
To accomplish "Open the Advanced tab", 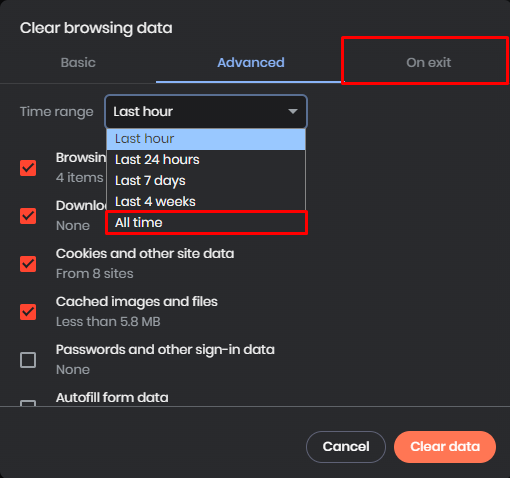I will pyautogui.click(x=251, y=63).
